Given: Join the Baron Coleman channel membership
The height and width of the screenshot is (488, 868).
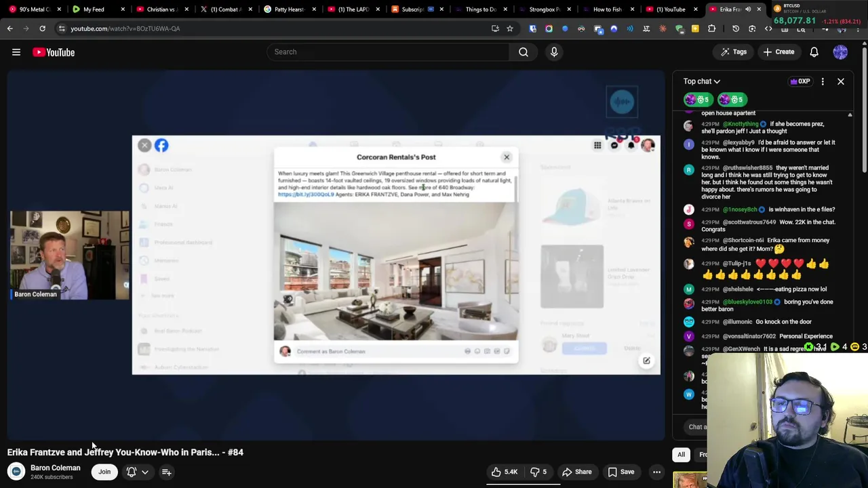Looking at the screenshot, I should [104, 472].
